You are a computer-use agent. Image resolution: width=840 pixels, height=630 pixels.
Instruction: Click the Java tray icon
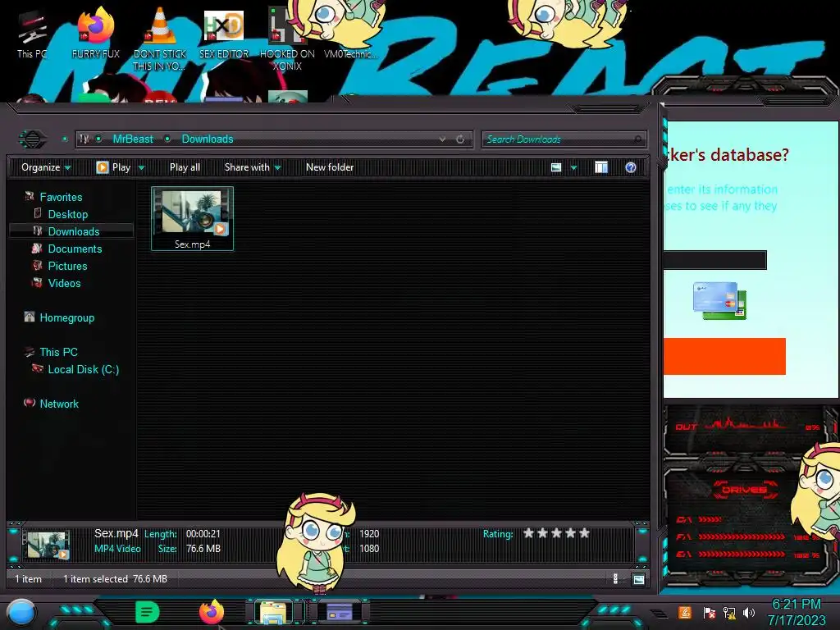click(x=685, y=612)
